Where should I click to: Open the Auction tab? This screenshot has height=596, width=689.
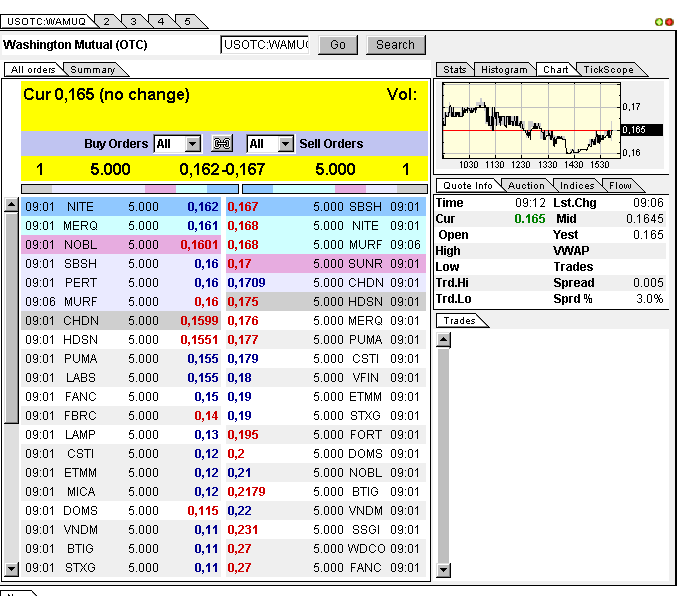[x=526, y=185]
